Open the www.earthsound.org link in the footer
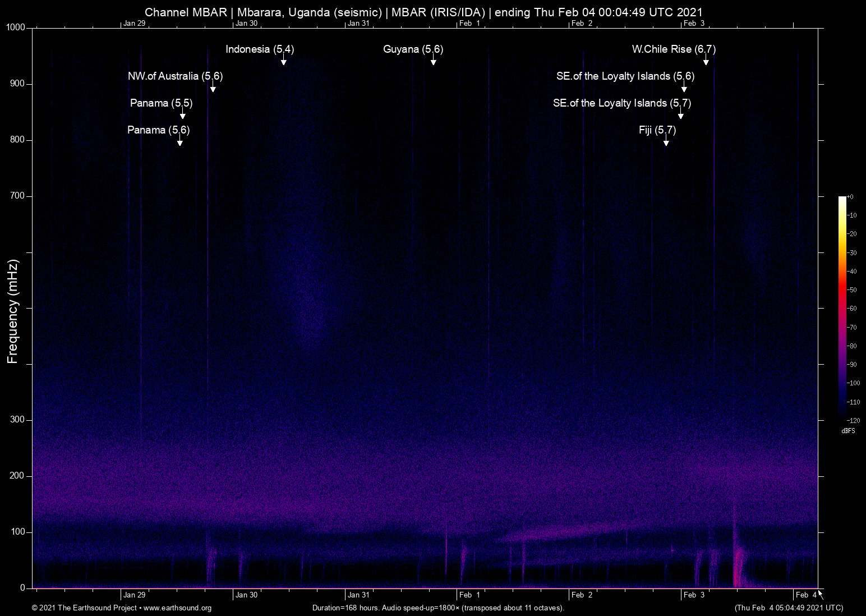 point(177,608)
